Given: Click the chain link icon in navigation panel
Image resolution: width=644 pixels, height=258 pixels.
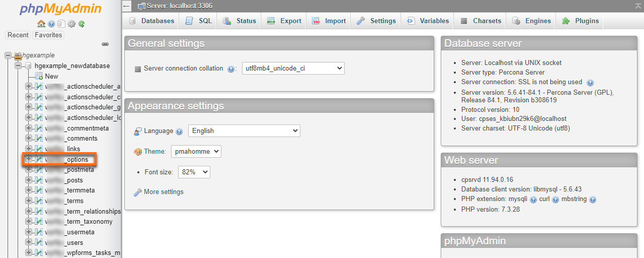Looking at the screenshot, I should (105, 44).
